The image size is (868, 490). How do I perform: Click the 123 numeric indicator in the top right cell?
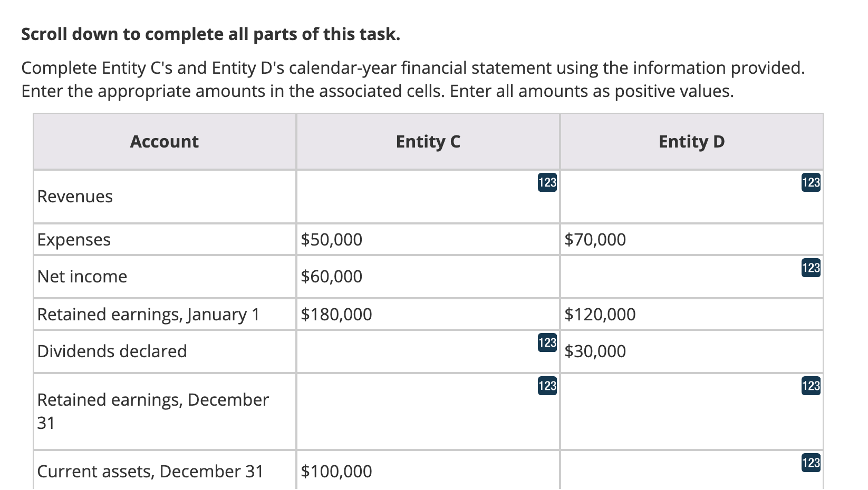tap(810, 182)
